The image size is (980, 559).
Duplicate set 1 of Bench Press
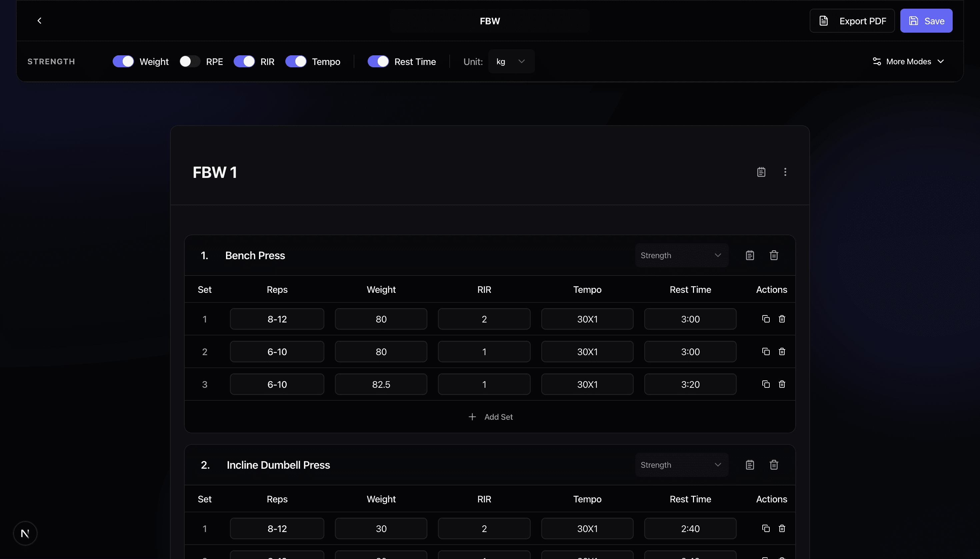[765, 319]
